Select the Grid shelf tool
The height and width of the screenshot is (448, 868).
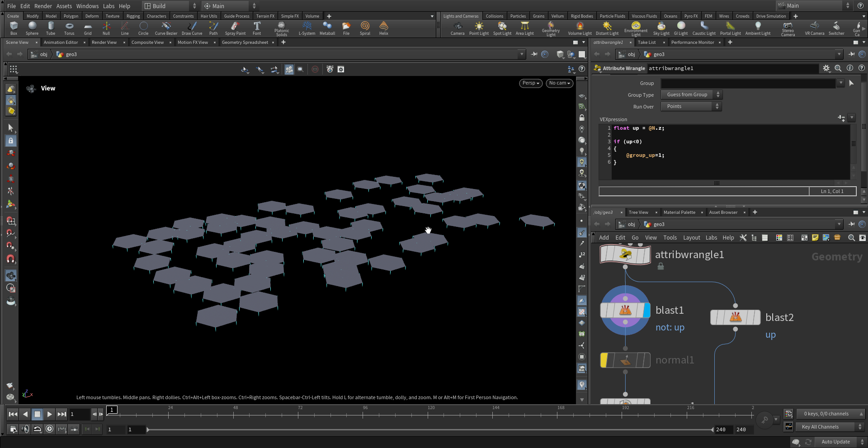pyautogui.click(x=88, y=28)
